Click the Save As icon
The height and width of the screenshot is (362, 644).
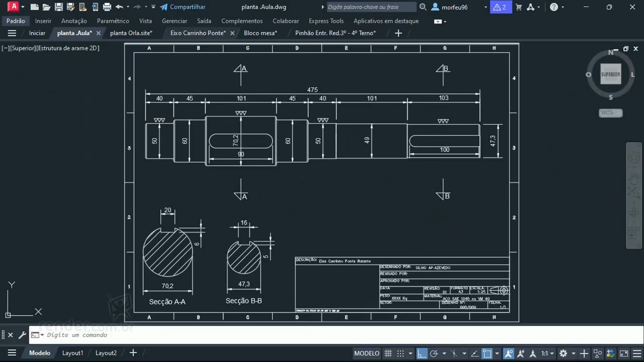pos(70,7)
